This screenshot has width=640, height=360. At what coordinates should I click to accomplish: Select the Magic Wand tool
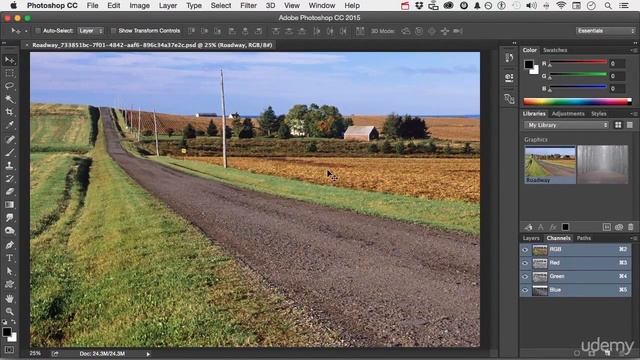pos(9,99)
